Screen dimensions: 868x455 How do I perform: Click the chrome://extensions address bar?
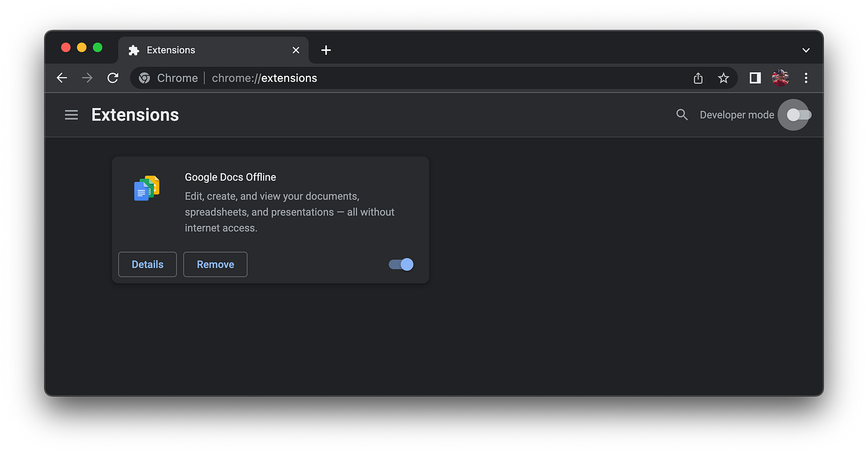pos(434,78)
